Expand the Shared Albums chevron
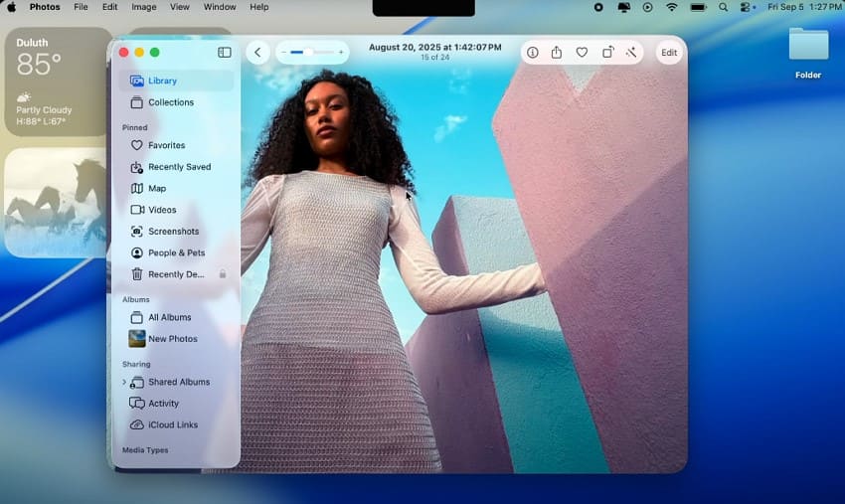 click(124, 382)
